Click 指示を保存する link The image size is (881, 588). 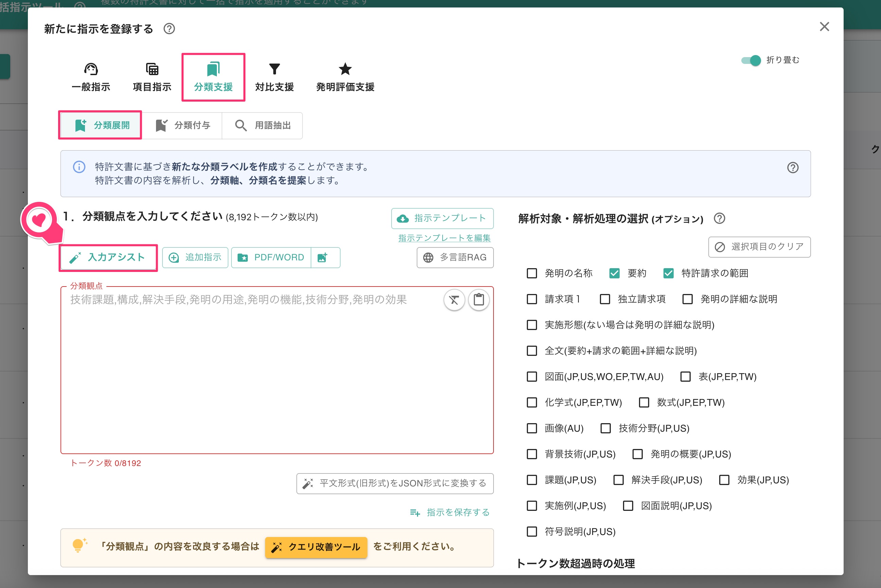[450, 512]
